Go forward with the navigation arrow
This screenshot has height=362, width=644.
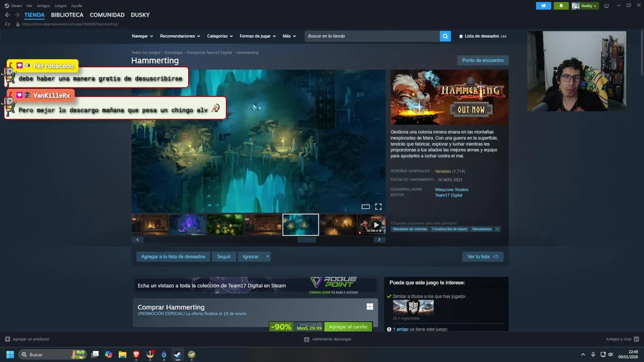click(x=17, y=15)
